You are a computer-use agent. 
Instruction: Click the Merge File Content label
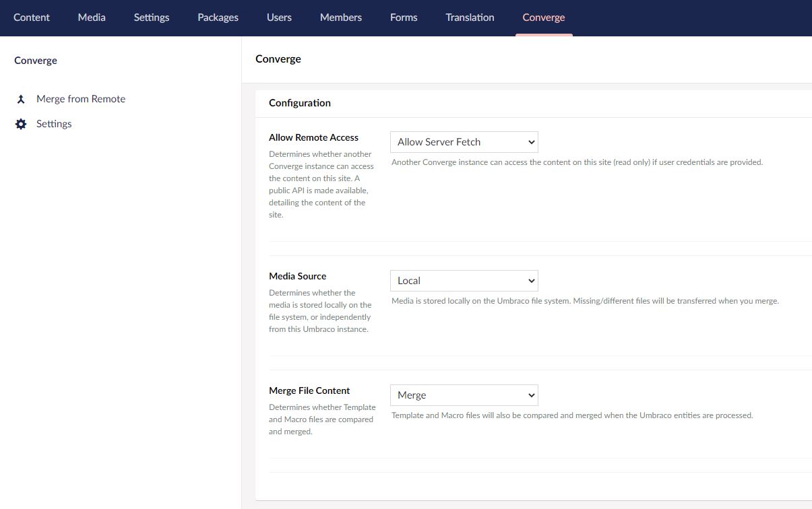pos(310,391)
